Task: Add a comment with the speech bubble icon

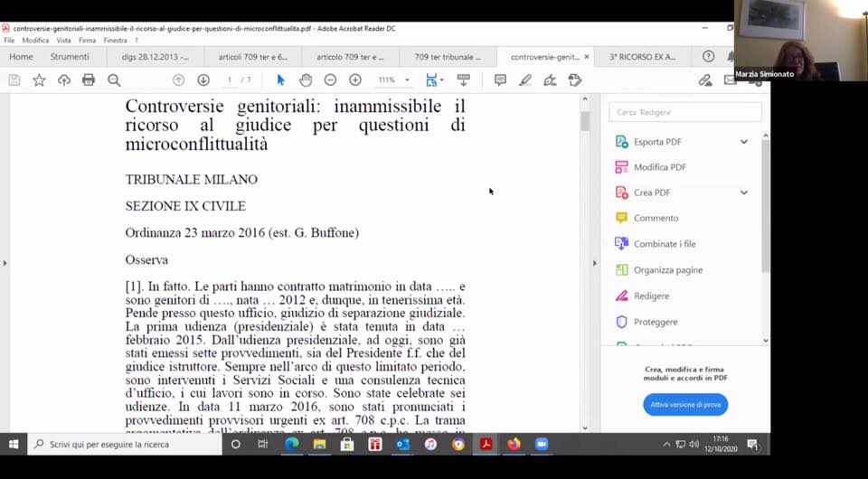Action: (x=500, y=80)
